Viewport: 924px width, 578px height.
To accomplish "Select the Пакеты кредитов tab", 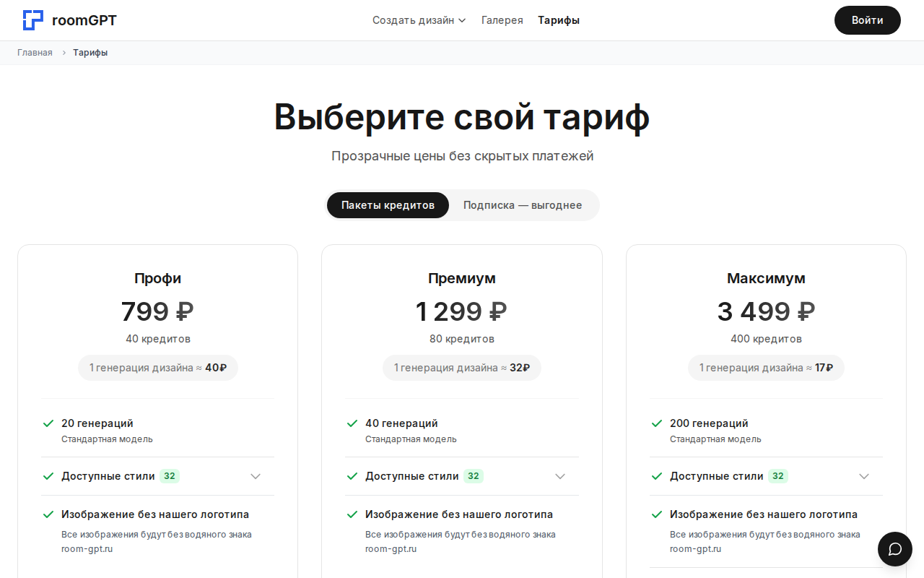I will point(388,205).
